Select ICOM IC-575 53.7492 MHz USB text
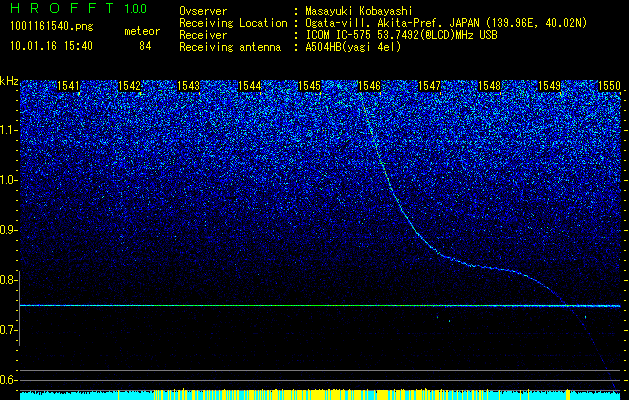The width and height of the screenshot is (629, 400). (401, 35)
